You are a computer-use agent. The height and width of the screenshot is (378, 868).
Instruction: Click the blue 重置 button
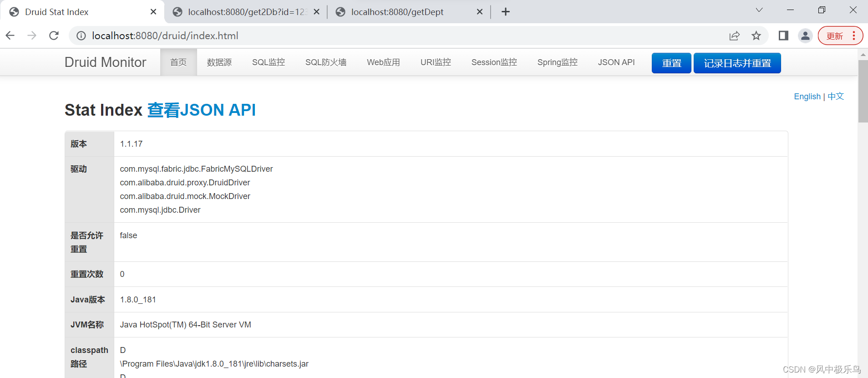[x=671, y=63]
